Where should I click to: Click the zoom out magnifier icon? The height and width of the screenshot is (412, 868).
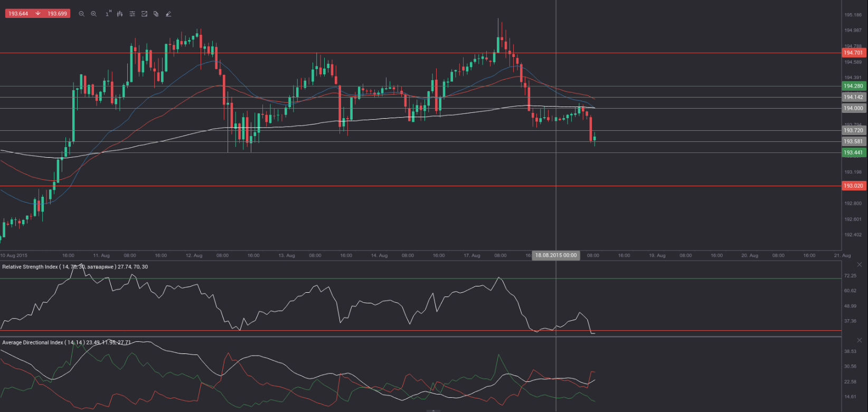pos(81,14)
